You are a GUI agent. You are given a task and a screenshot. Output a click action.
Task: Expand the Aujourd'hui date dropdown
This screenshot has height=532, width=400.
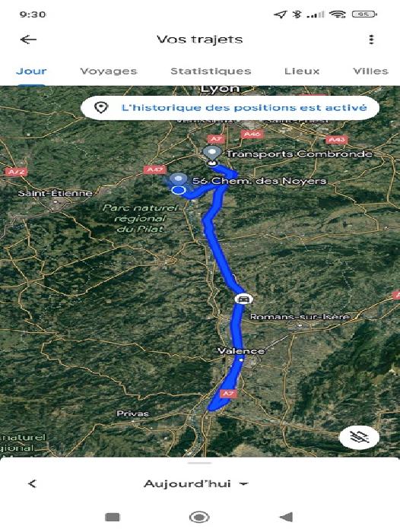[x=195, y=483]
